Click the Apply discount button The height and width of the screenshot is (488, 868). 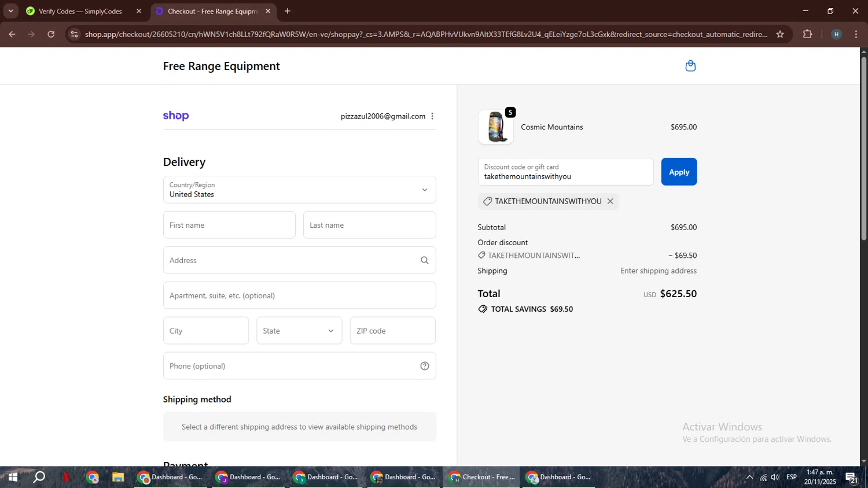679,172
